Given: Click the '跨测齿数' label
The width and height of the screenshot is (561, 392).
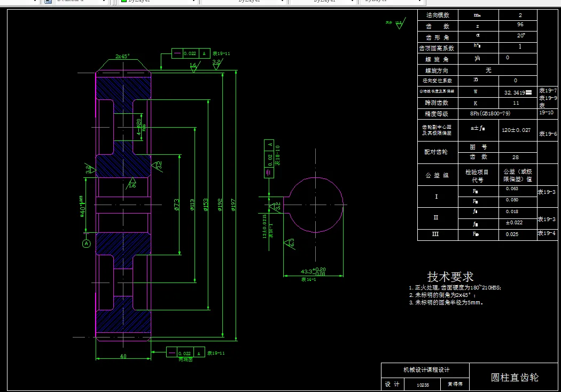Looking at the screenshot, I should point(437,103).
